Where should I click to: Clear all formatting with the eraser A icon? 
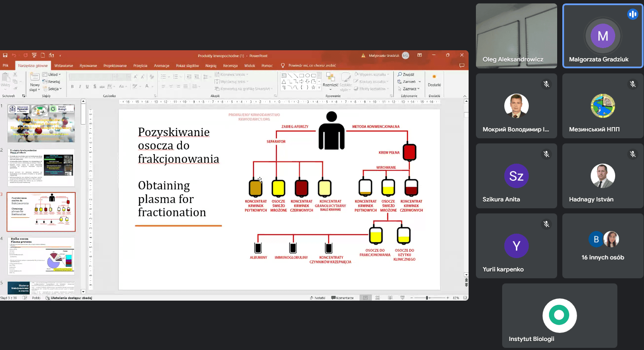coord(151,77)
